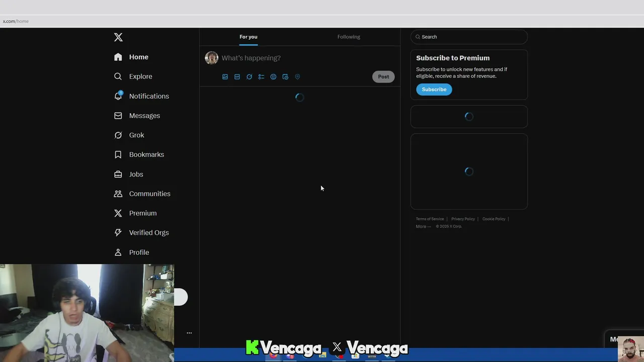Viewport: 644px width, 362px height.
Task: Add media with the image icon
Action: 225,77
